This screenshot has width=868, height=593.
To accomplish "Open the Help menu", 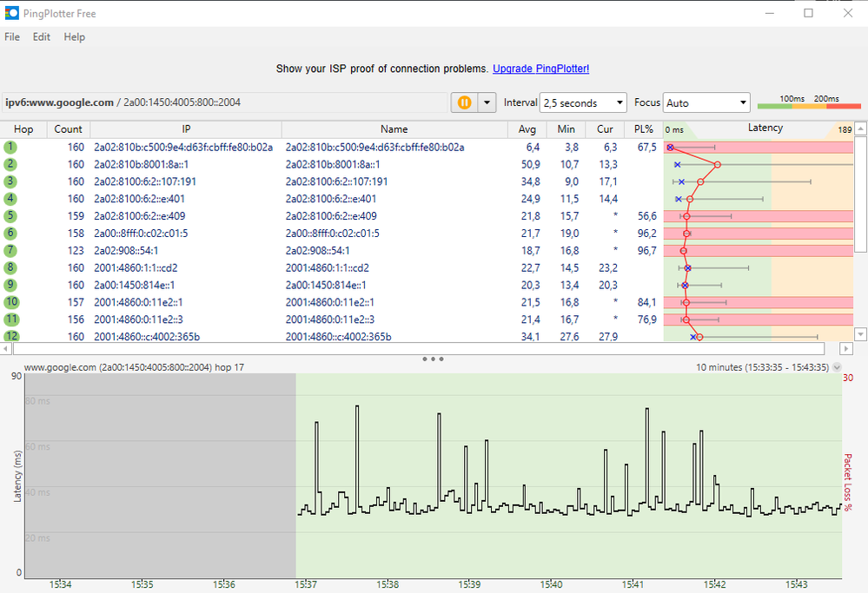I will tap(74, 36).
